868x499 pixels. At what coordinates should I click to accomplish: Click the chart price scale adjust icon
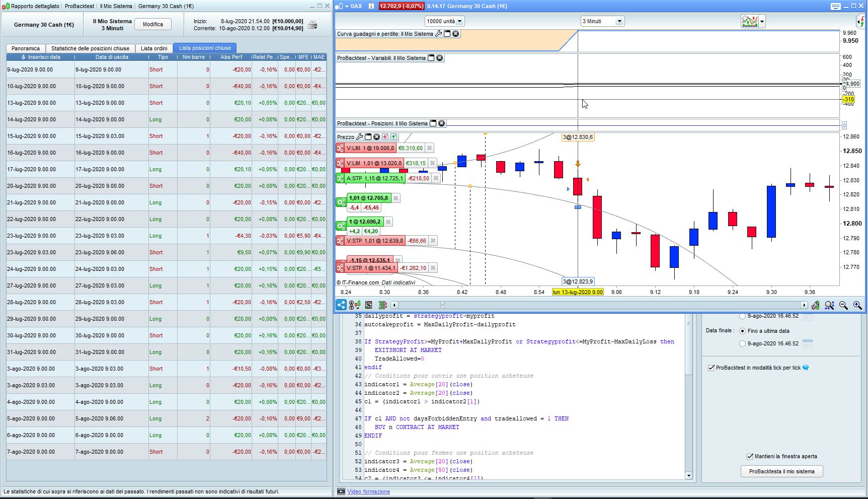coord(815,305)
